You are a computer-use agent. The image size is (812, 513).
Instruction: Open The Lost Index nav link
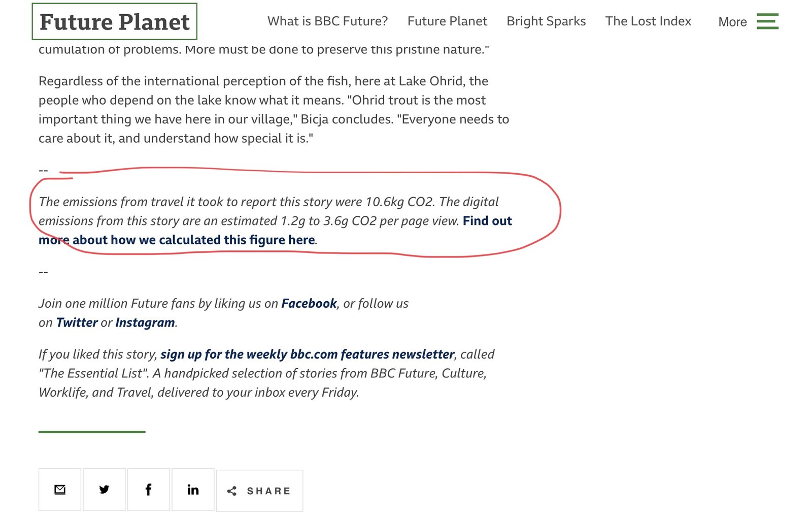coord(648,21)
